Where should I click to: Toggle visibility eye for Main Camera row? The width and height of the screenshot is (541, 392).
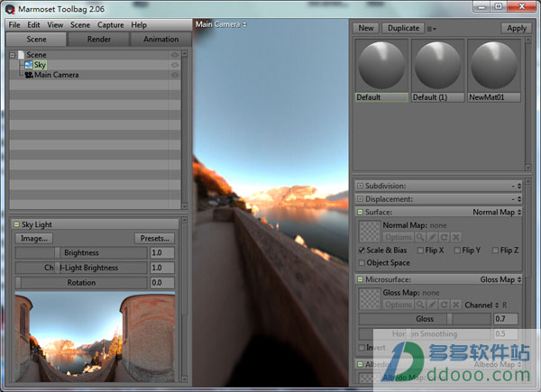(175, 75)
